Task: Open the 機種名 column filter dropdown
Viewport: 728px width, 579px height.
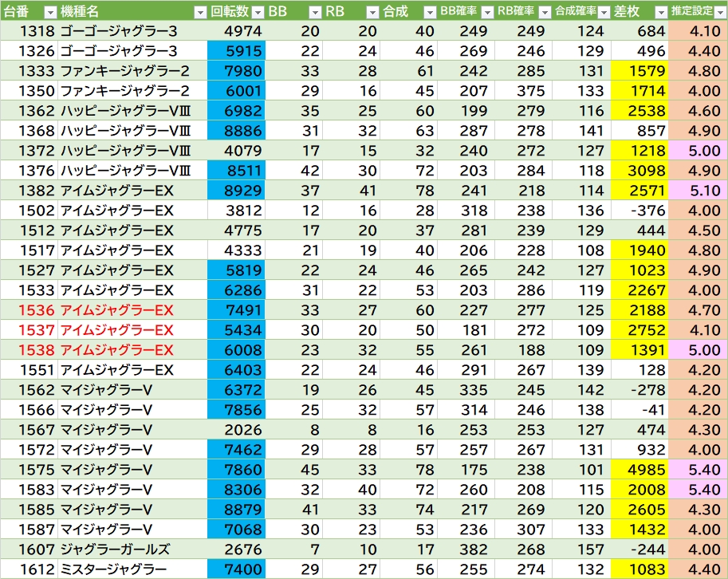Action: tap(200, 13)
